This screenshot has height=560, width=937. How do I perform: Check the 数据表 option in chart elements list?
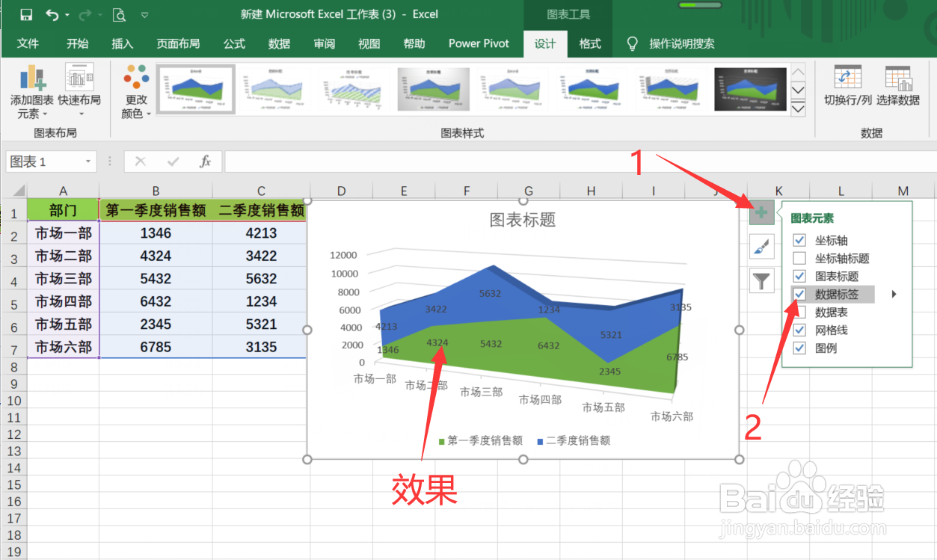point(799,312)
